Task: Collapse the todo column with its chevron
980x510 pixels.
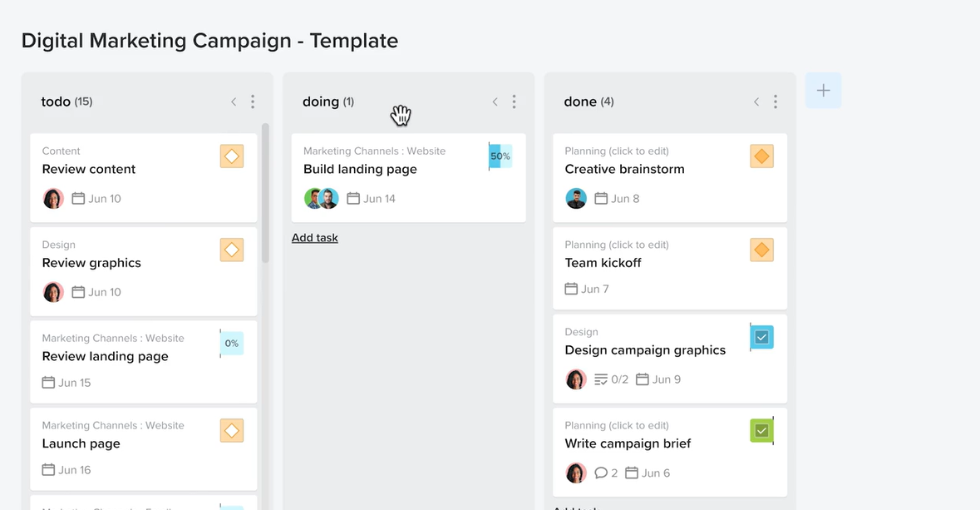Action: click(x=234, y=102)
